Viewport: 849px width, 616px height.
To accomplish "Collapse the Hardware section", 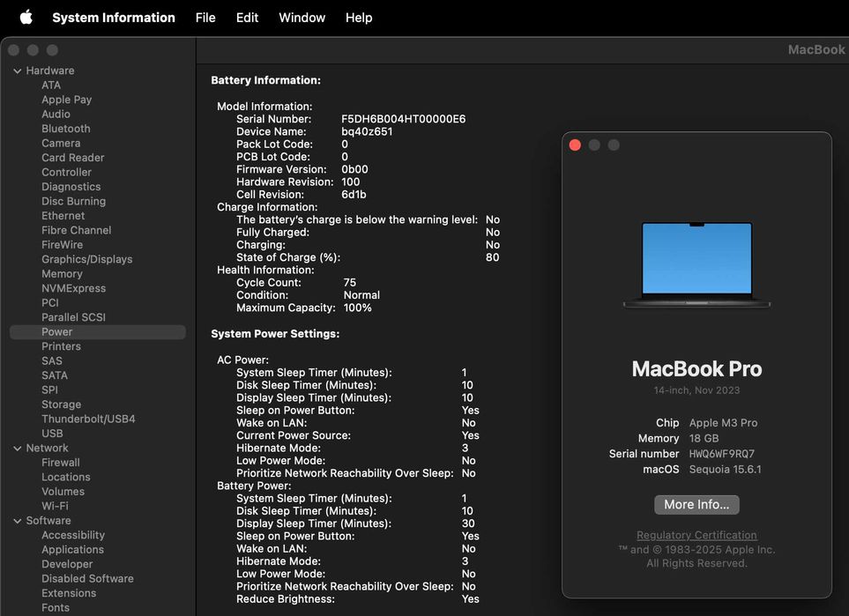I will [x=18, y=71].
